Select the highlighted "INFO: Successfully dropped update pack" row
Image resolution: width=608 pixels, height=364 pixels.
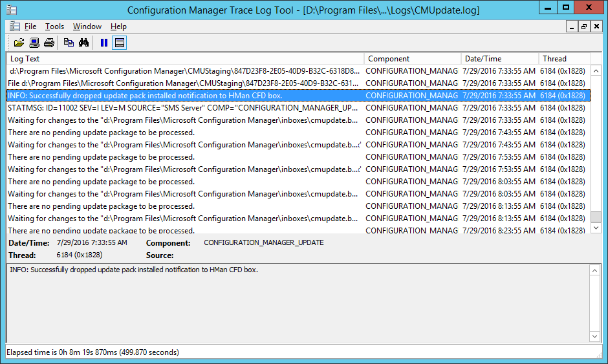pos(299,95)
